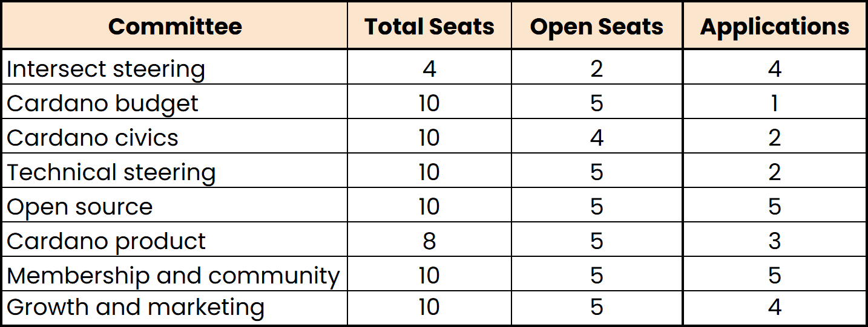Click Open Seats value for Cardano civics
Viewport: 868px width, 327px height.
(x=597, y=138)
